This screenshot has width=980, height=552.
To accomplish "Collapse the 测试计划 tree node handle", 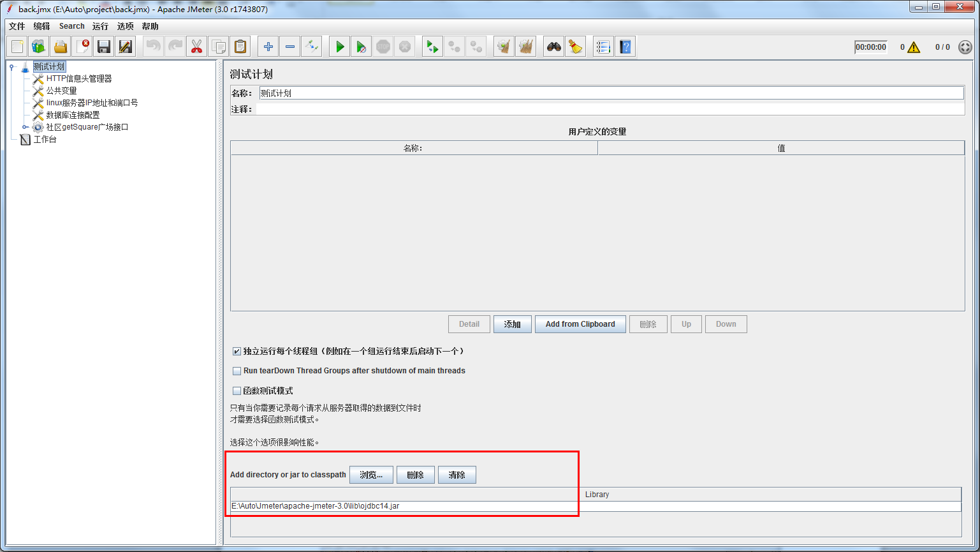I will (x=12, y=66).
